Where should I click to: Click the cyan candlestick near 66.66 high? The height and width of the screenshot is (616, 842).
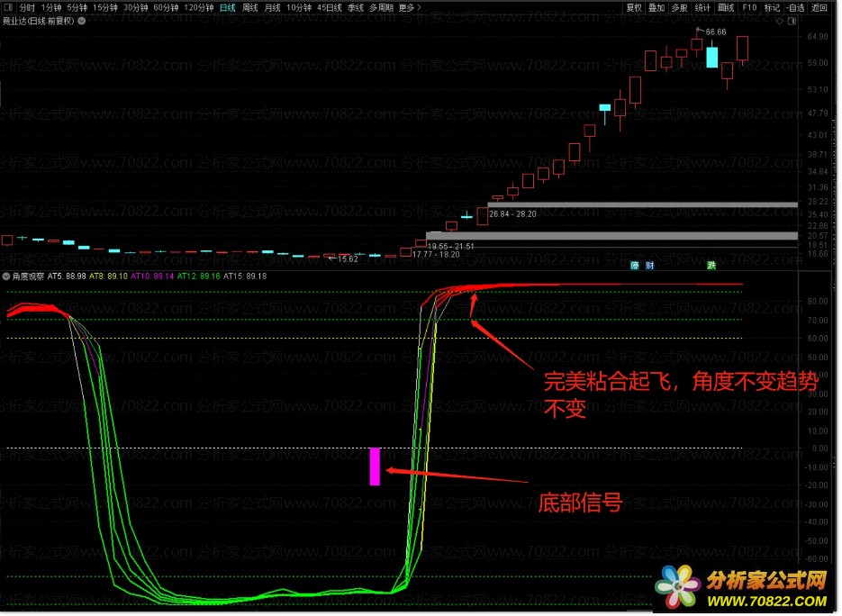pyautogui.click(x=712, y=58)
